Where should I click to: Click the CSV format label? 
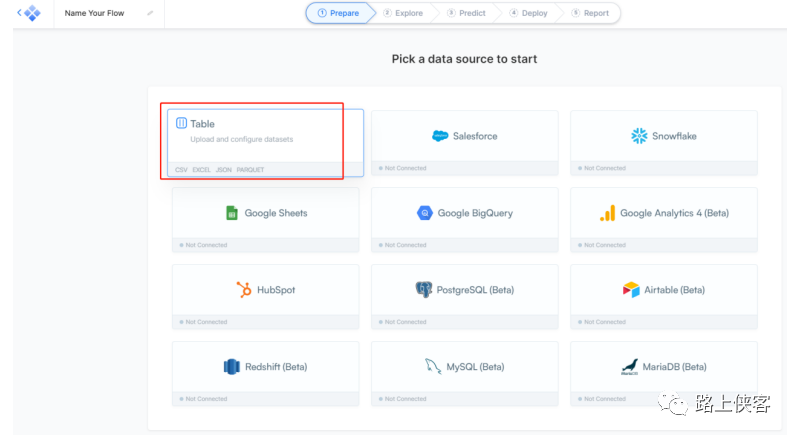(181, 170)
